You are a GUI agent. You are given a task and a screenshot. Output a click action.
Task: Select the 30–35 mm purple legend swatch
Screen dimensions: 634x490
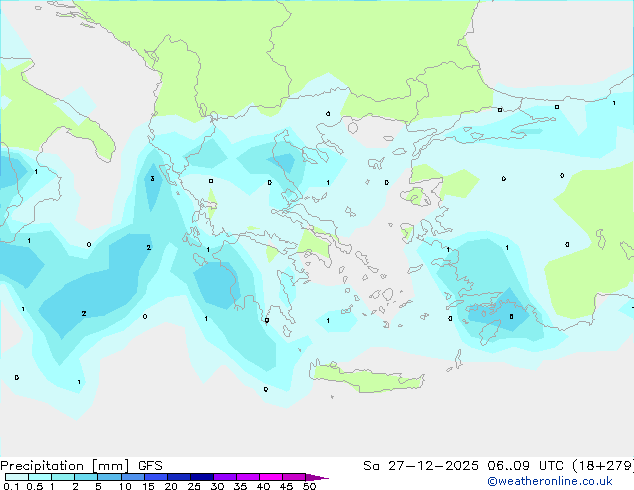click(x=224, y=477)
